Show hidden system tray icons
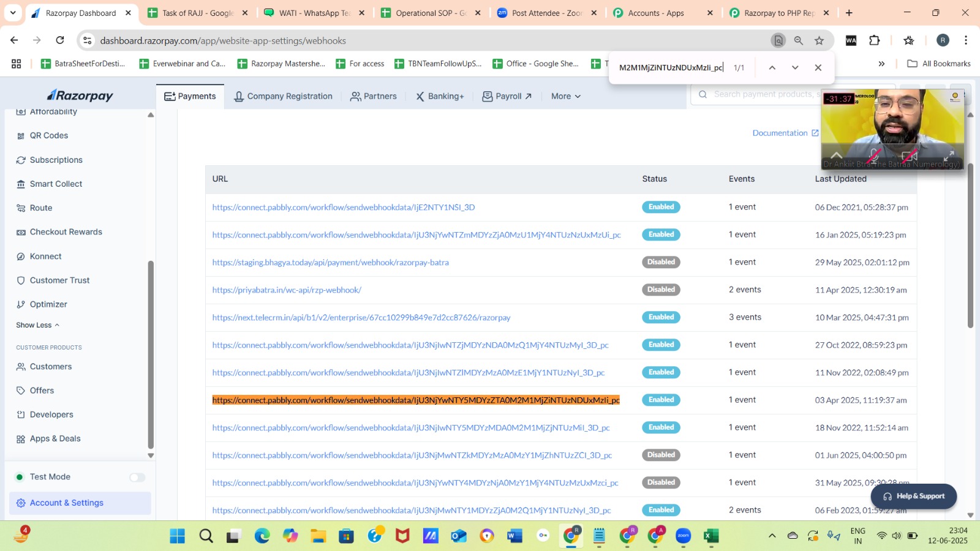980x551 pixels. (772, 536)
